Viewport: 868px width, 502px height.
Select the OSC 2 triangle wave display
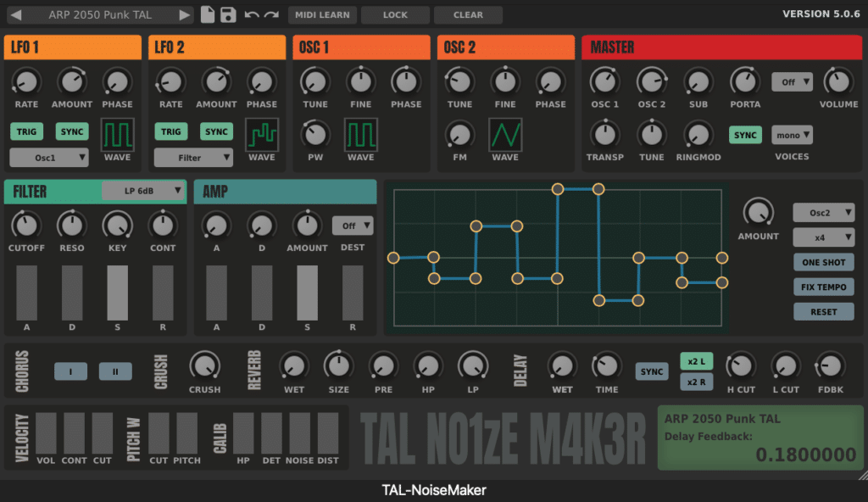(505, 135)
